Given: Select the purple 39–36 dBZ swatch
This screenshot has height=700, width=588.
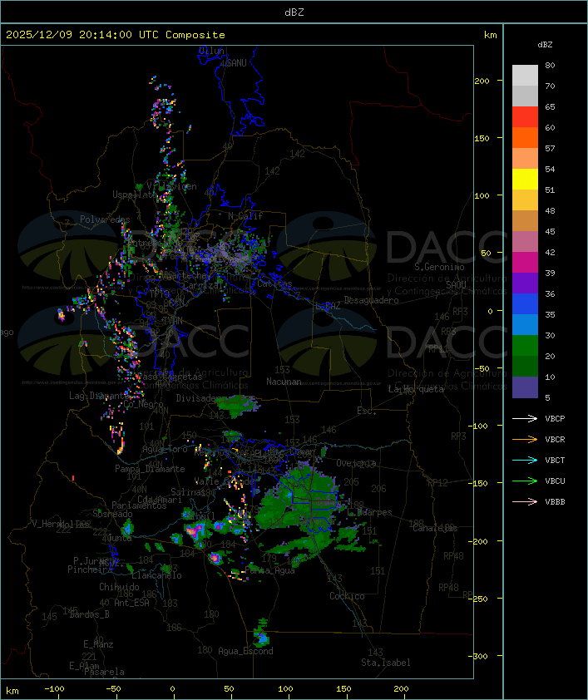Looking at the screenshot, I should pos(525,283).
